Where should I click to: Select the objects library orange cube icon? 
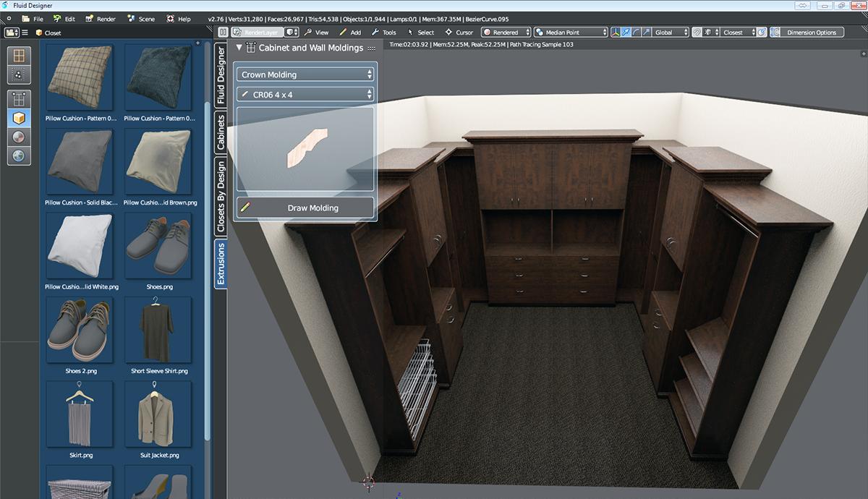[x=19, y=118]
